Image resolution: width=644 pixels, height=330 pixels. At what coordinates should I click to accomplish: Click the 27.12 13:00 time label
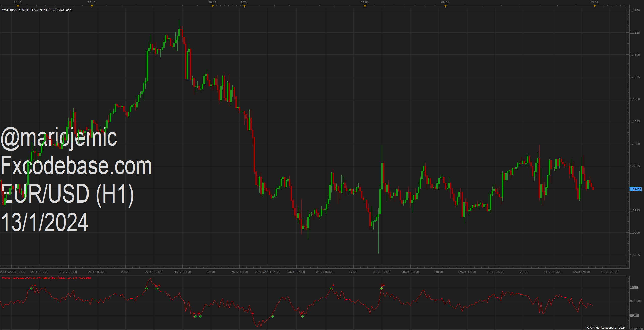[x=154, y=272]
